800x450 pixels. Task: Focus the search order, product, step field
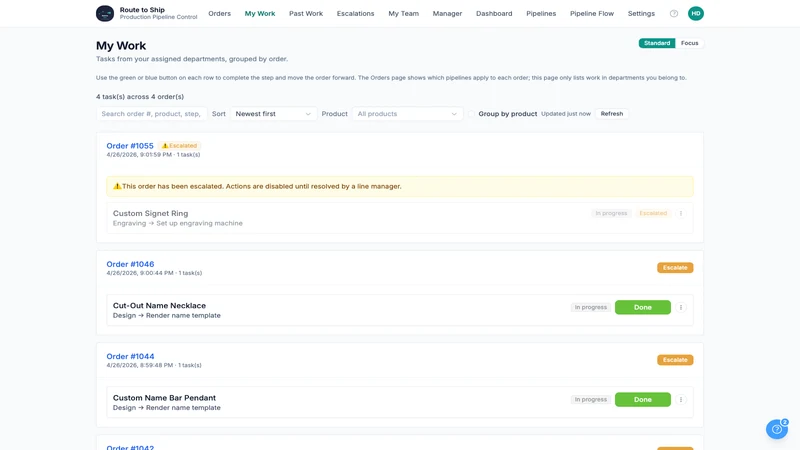[x=152, y=114]
